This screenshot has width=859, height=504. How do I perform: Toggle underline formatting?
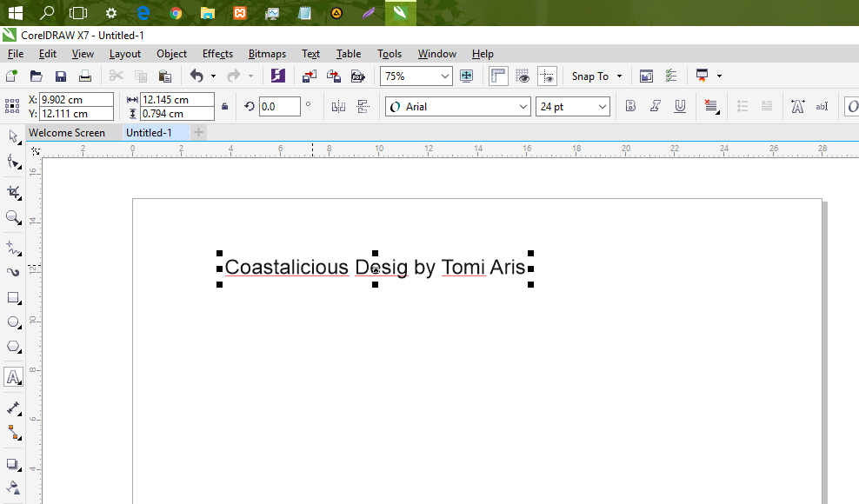point(679,105)
